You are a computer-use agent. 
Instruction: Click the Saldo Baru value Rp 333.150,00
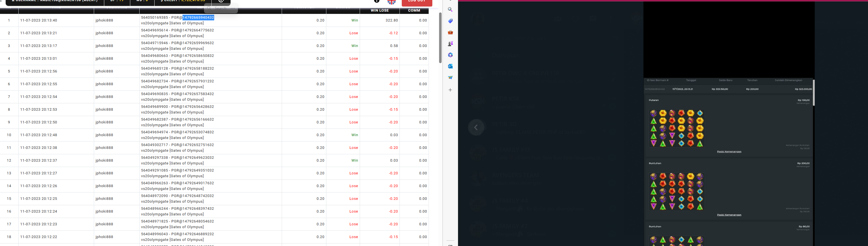coord(720,89)
